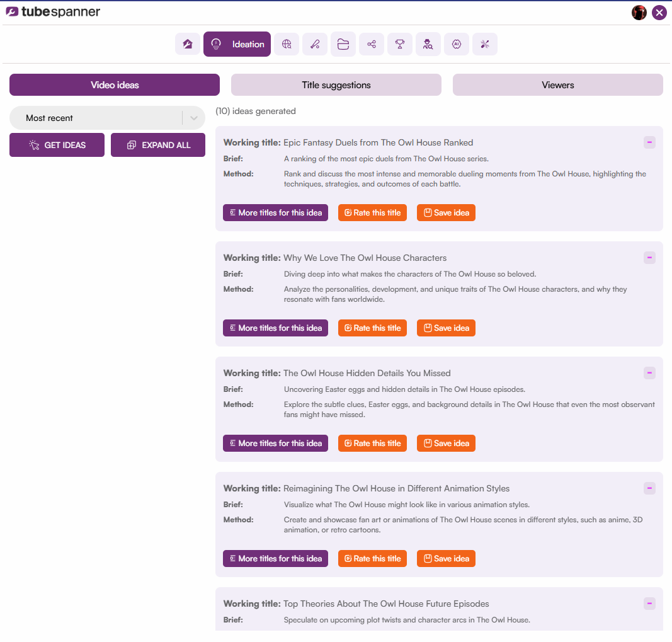Collapse the Top Theories idea card

pyautogui.click(x=649, y=604)
